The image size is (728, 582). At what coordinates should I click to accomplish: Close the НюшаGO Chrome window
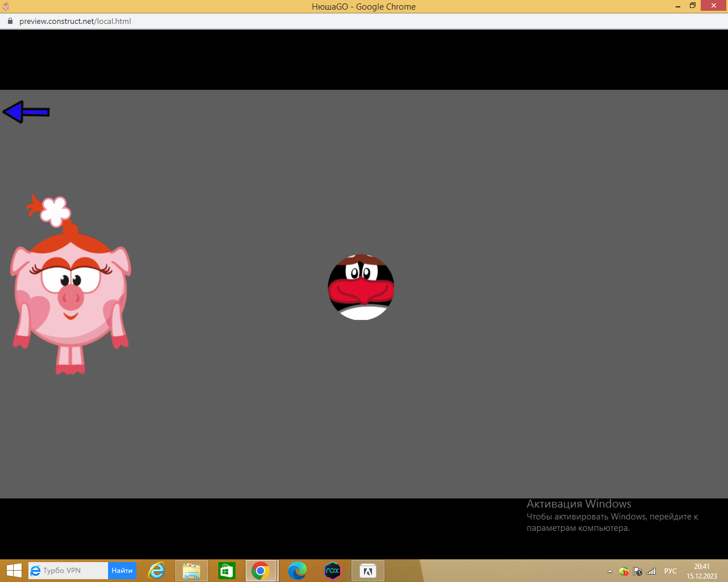coord(714,6)
